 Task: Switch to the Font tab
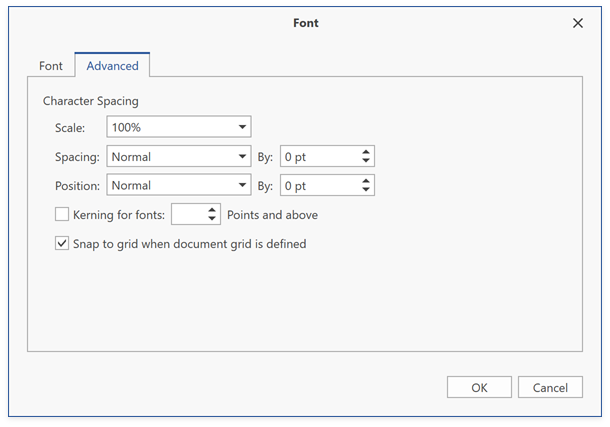(51, 66)
